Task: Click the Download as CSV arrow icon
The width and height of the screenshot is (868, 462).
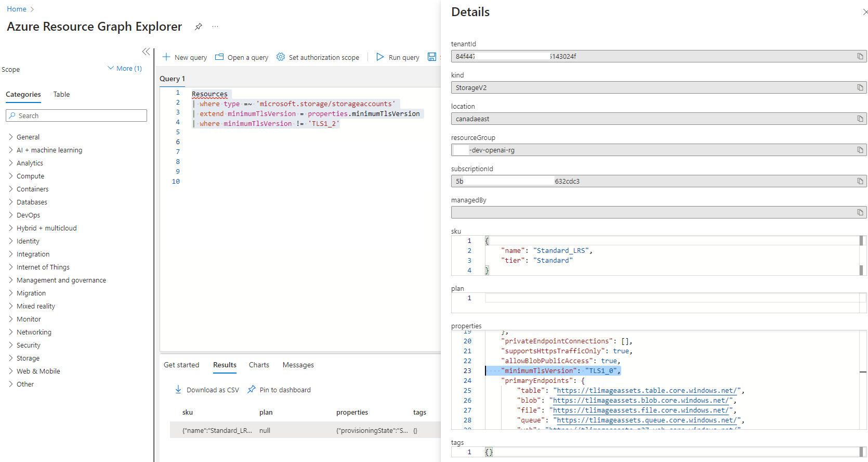Action: [178, 389]
